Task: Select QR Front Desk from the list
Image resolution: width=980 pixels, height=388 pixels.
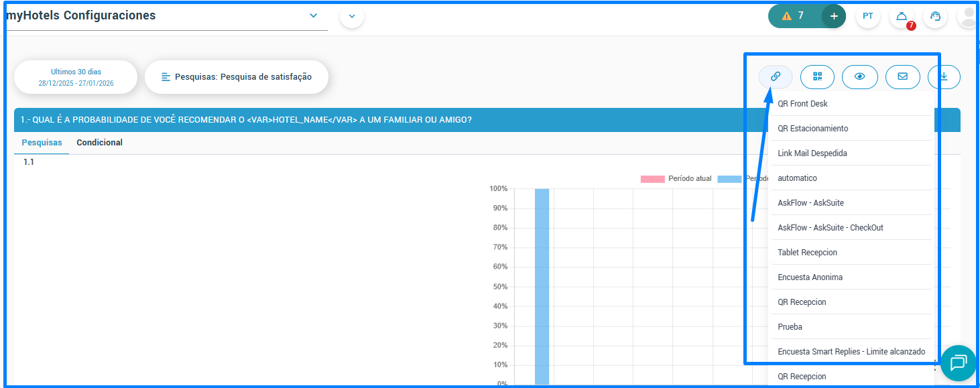Action: click(802, 104)
